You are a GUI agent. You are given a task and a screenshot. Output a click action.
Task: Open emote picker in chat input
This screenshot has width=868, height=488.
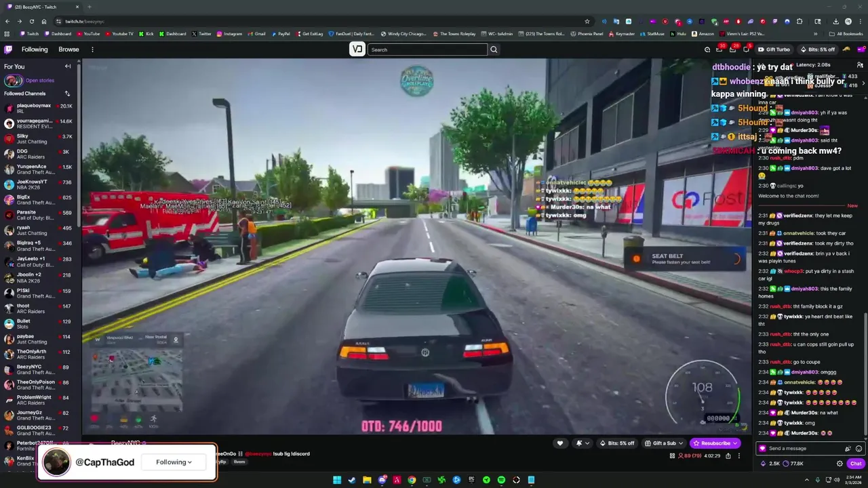[859, 449]
